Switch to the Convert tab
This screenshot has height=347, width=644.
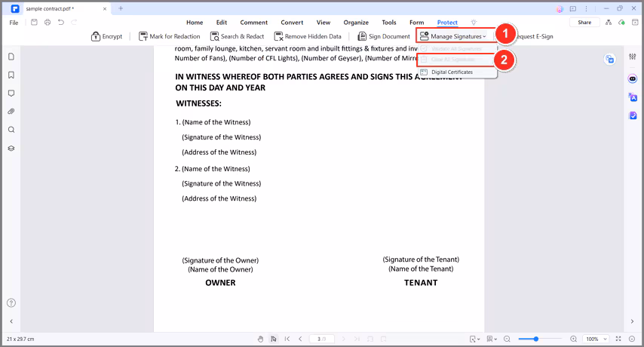coord(292,23)
